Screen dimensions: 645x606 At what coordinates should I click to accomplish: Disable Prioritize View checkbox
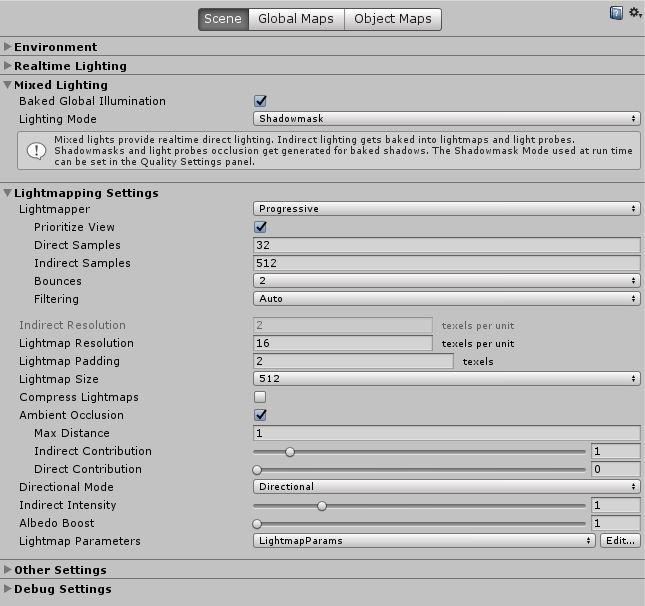pyautogui.click(x=261, y=227)
